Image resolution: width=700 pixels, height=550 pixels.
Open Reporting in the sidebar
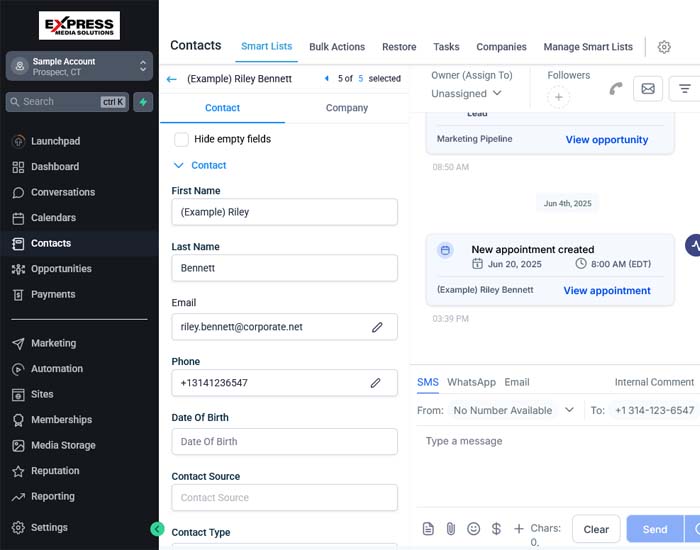(x=43, y=496)
